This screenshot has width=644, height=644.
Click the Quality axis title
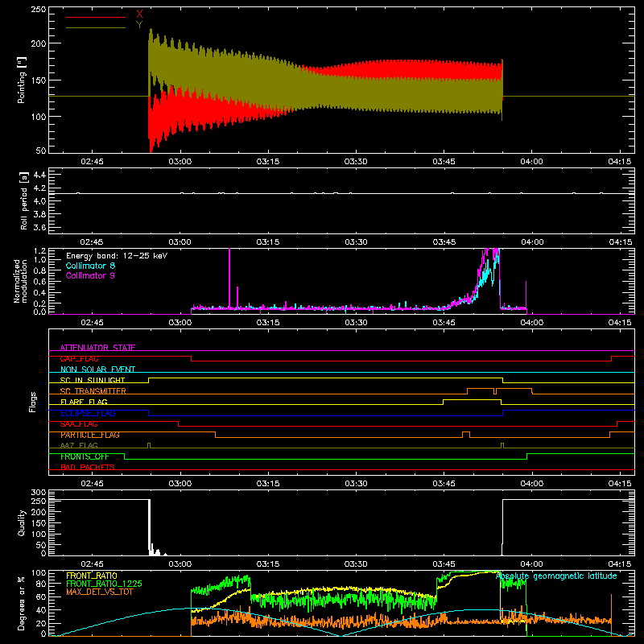point(22,522)
